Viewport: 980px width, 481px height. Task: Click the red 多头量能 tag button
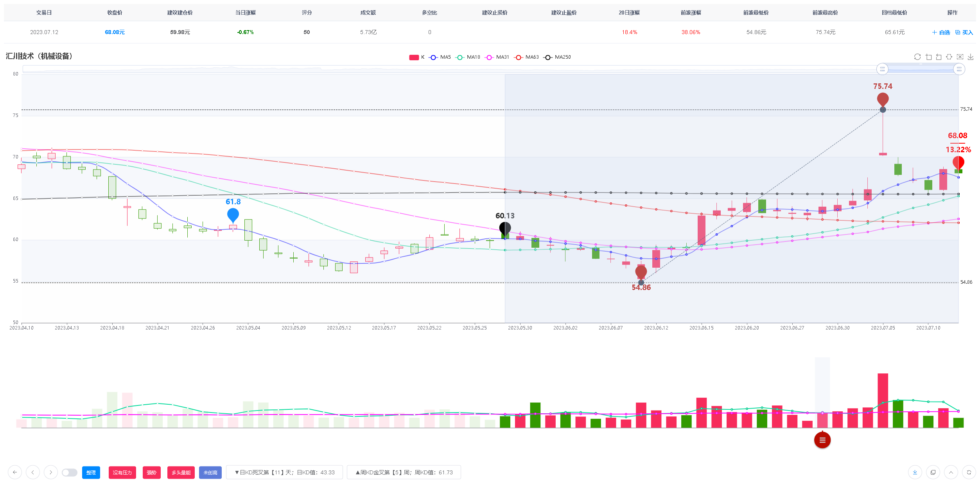coord(181,472)
